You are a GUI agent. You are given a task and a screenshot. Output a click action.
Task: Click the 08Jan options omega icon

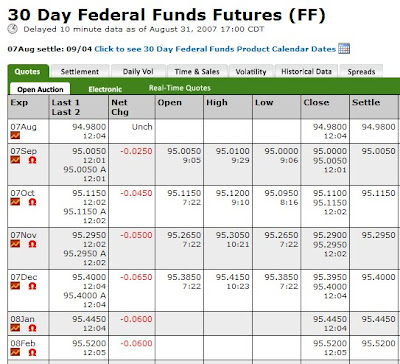pyautogui.click(x=32, y=328)
